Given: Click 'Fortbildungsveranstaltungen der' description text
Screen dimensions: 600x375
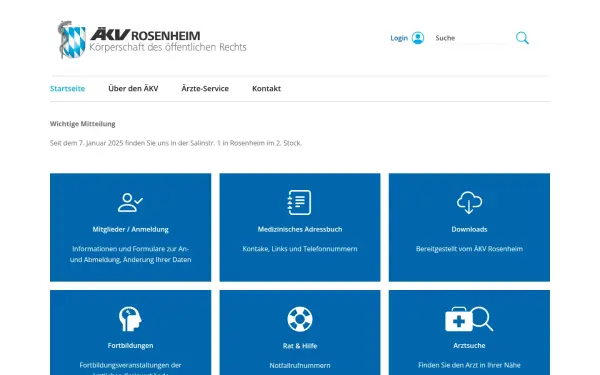Looking at the screenshot, I should pyautogui.click(x=130, y=365).
